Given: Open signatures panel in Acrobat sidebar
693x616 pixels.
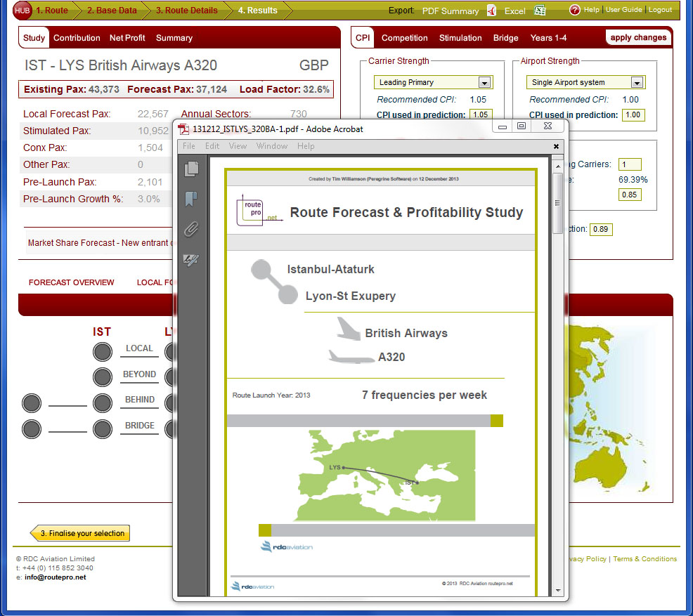Looking at the screenshot, I should (x=191, y=260).
